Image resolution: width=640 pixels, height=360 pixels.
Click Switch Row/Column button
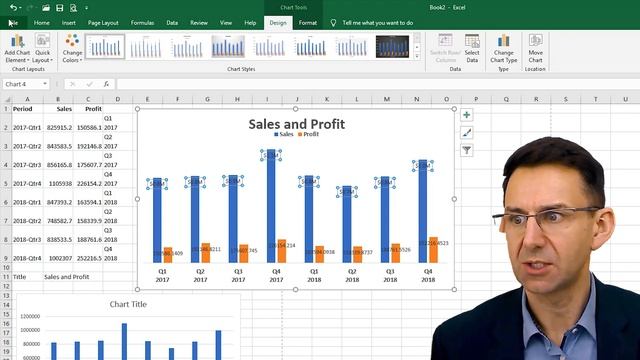(445, 48)
